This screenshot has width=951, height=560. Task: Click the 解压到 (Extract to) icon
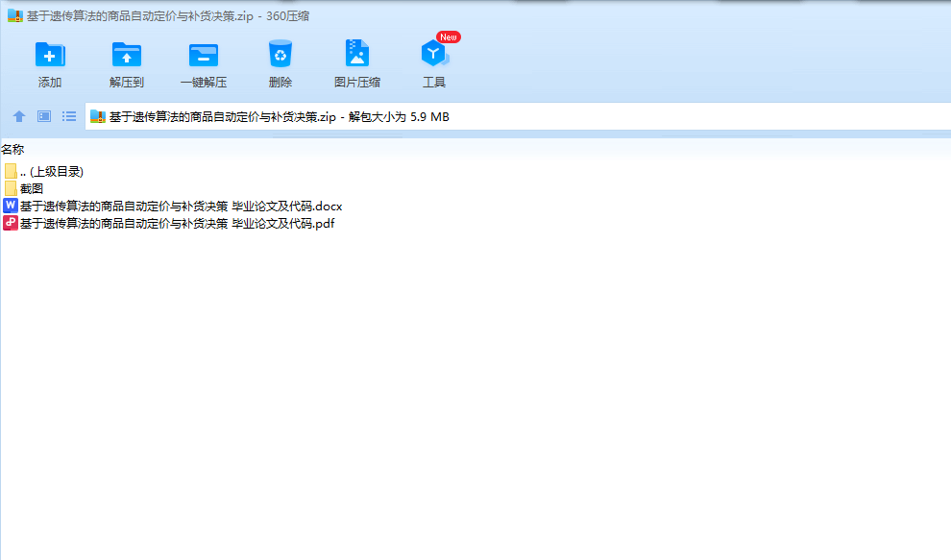click(x=126, y=55)
